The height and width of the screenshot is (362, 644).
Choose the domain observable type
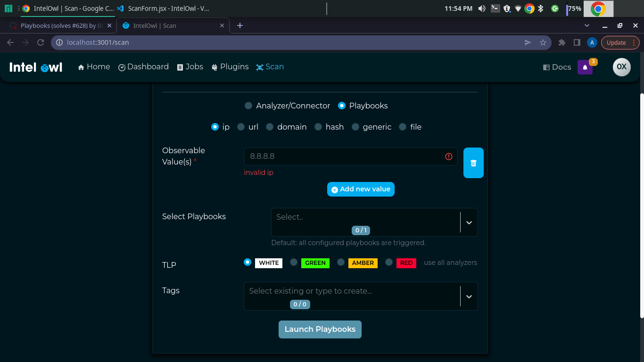(x=270, y=127)
